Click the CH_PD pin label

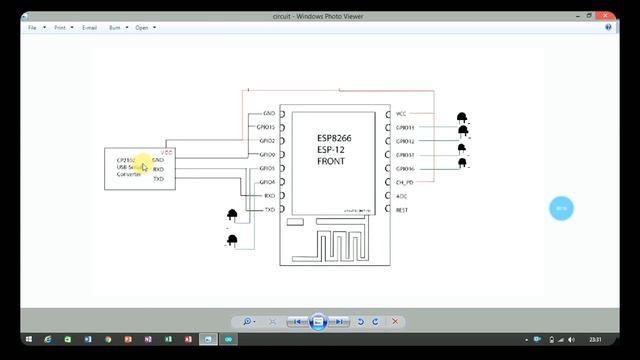404,182
